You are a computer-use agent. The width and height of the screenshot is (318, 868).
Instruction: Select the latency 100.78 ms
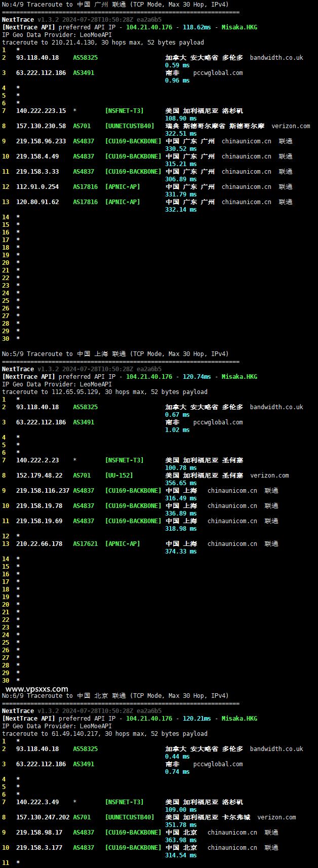pyautogui.click(x=181, y=468)
